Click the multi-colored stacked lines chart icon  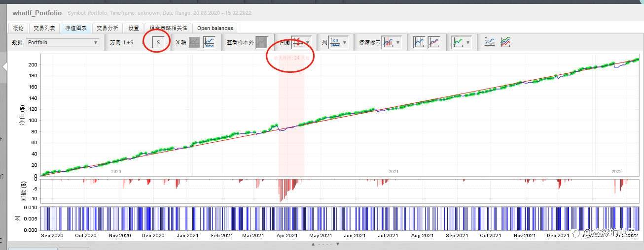click(x=505, y=42)
